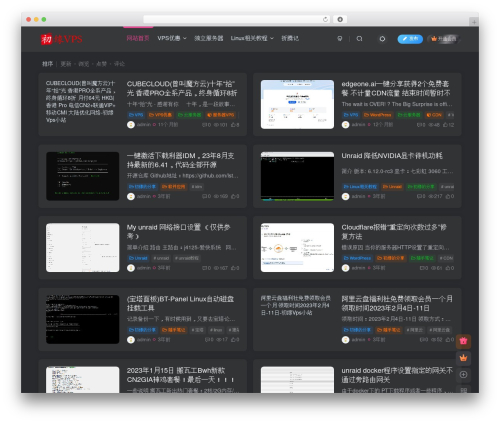Click WordPress tag on edgeone.ai post
500x423 pixels.
click(x=377, y=115)
